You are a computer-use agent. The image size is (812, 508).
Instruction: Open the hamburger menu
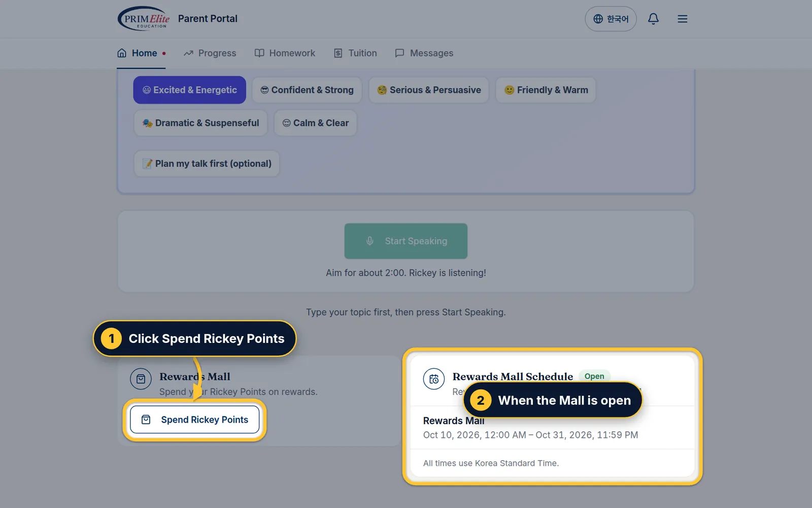point(683,19)
